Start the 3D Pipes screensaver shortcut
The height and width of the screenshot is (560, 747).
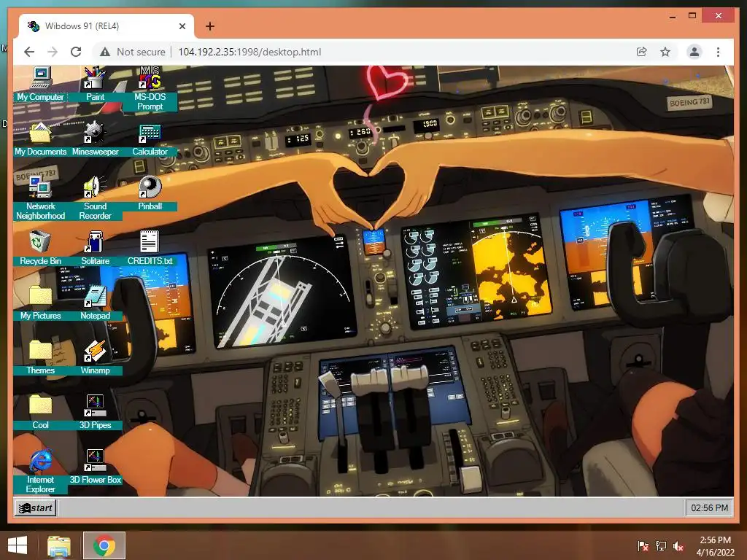click(95, 413)
